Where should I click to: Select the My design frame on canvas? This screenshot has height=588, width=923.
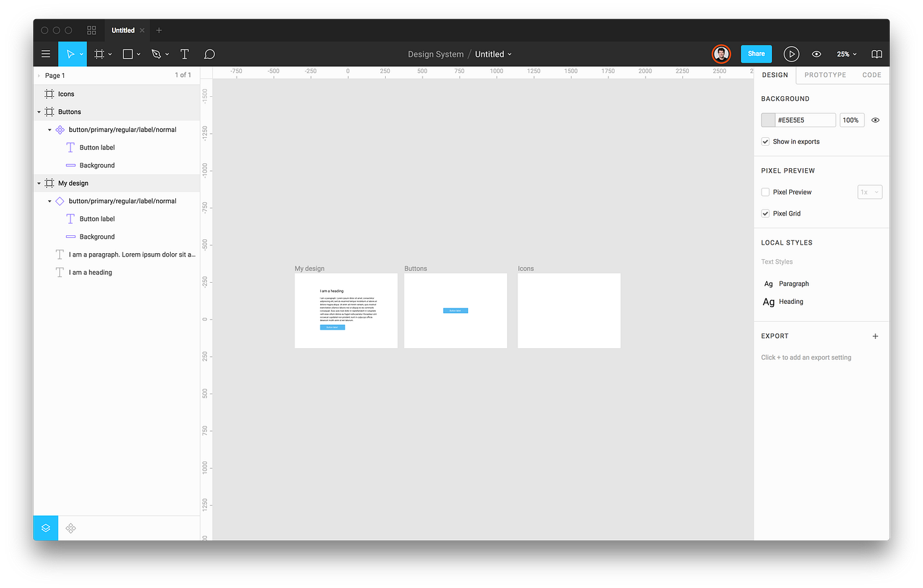coord(346,310)
